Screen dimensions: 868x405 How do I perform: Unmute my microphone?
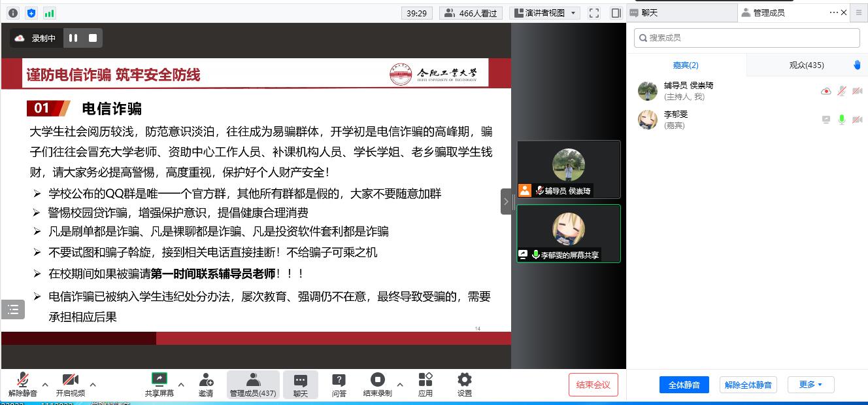click(x=23, y=385)
